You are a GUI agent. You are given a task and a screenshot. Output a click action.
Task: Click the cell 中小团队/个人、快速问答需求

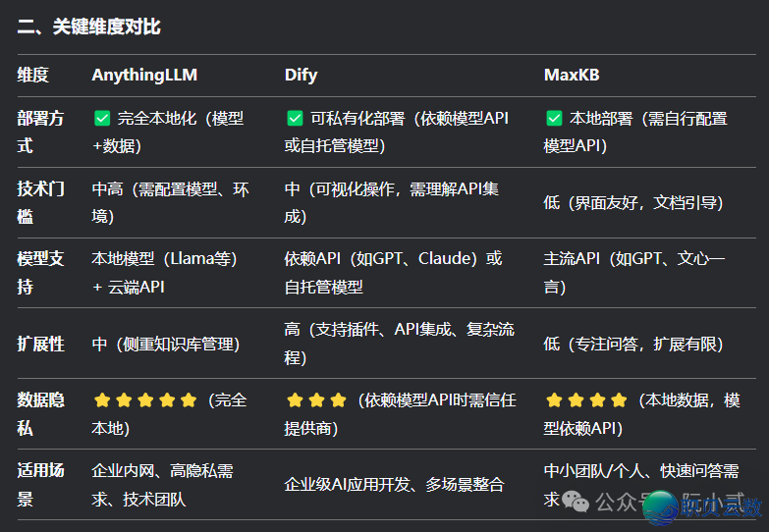pyautogui.click(x=641, y=485)
